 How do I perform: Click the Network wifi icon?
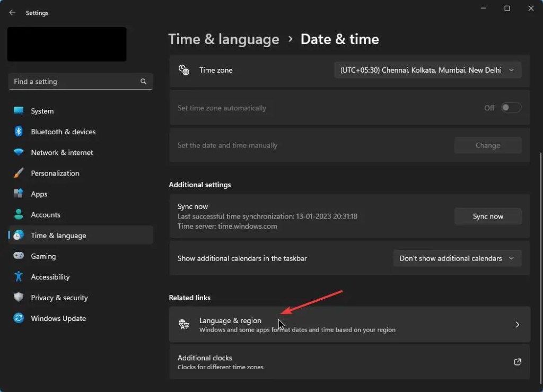pos(19,152)
